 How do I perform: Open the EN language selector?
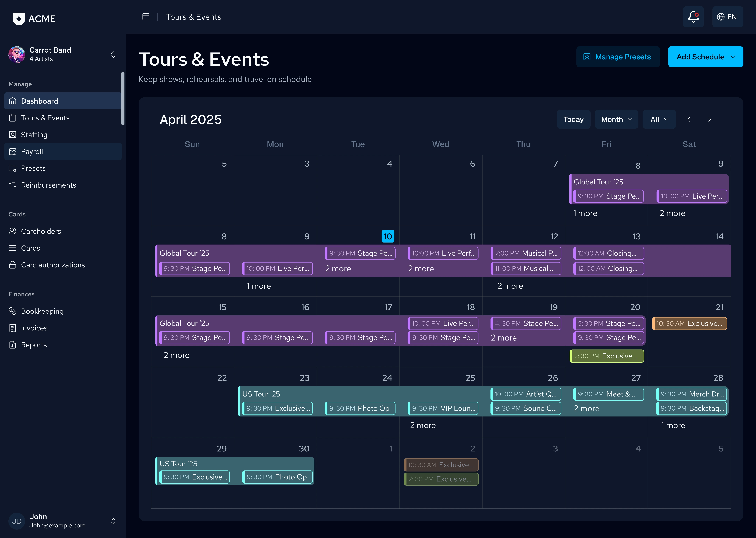click(727, 17)
